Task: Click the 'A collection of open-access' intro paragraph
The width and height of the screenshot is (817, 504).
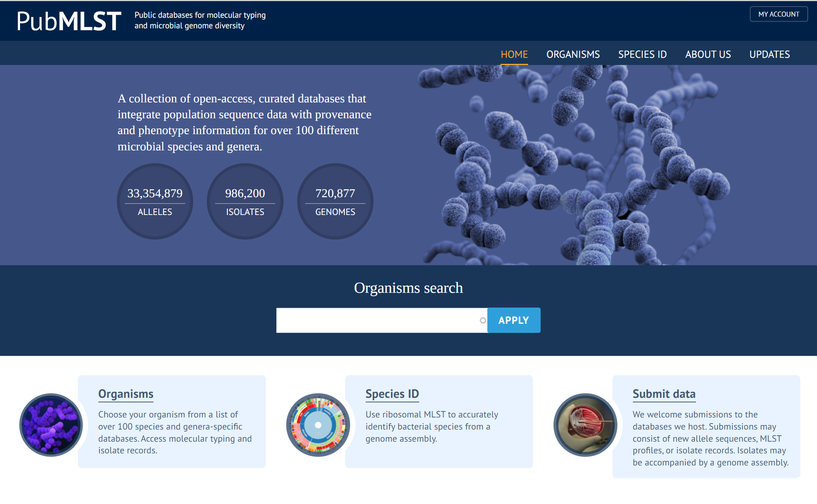Action: [244, 122]
